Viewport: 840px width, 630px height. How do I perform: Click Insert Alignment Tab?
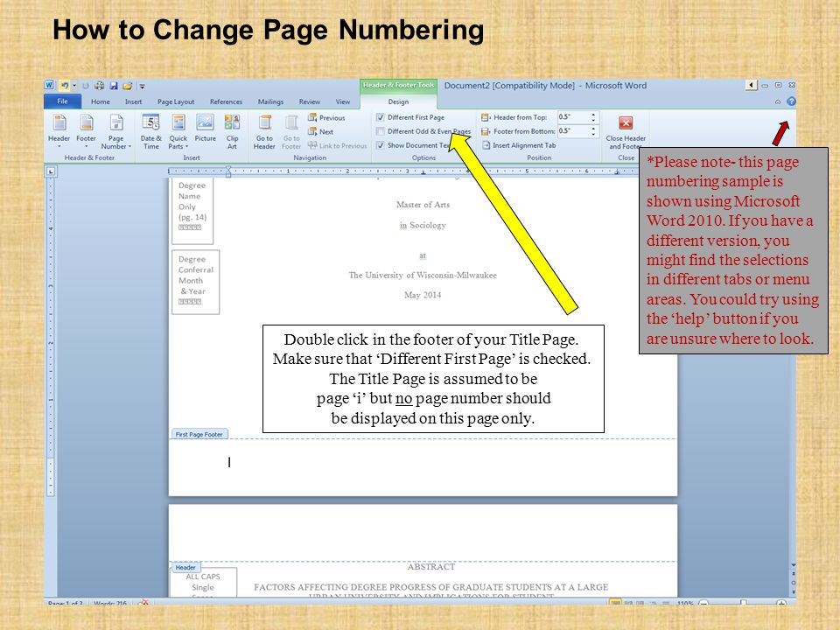point(519,145)
